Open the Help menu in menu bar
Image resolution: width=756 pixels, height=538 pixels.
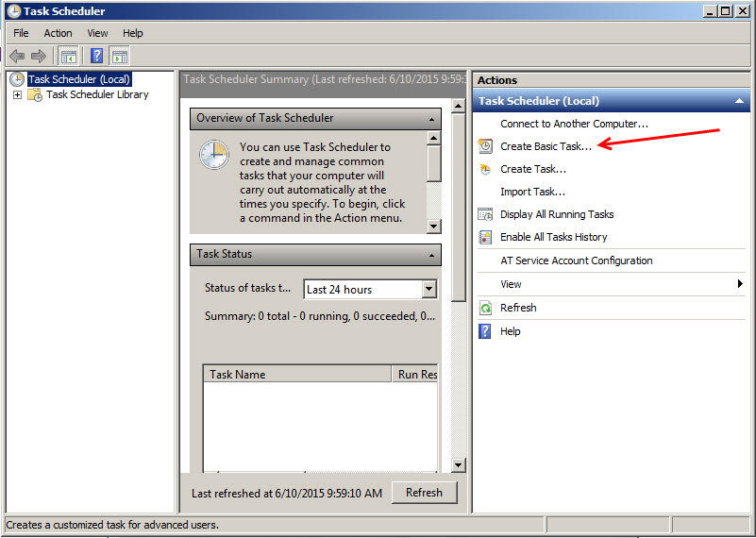[132, 33]
